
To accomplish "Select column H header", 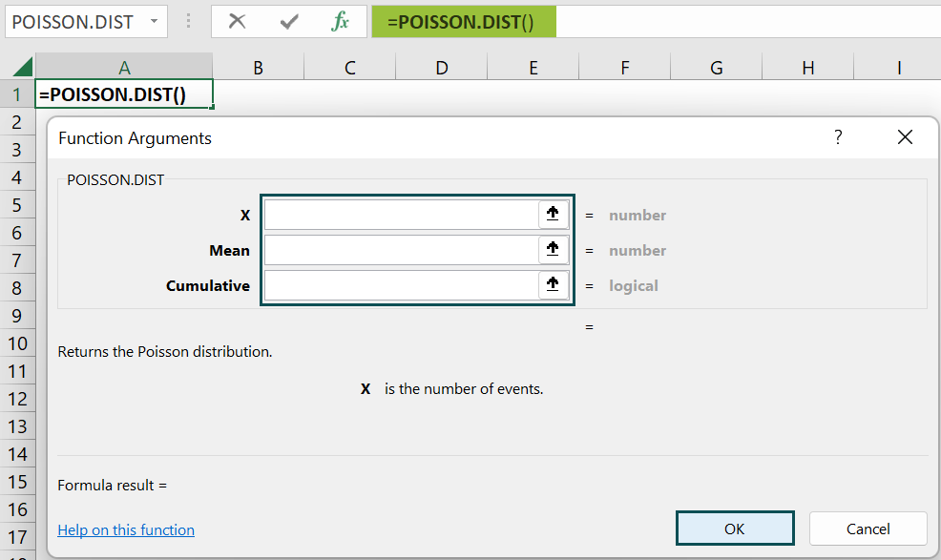I will coord(807,67).
